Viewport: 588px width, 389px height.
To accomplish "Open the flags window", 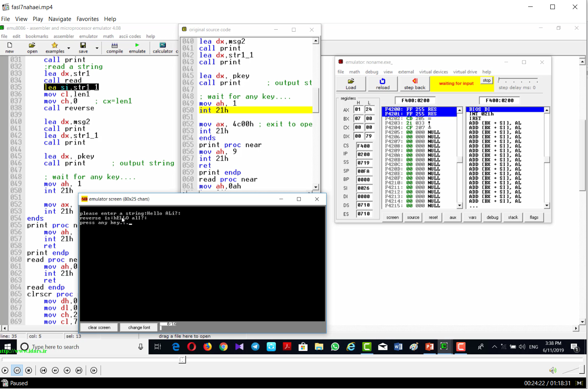I will [534, 217].
